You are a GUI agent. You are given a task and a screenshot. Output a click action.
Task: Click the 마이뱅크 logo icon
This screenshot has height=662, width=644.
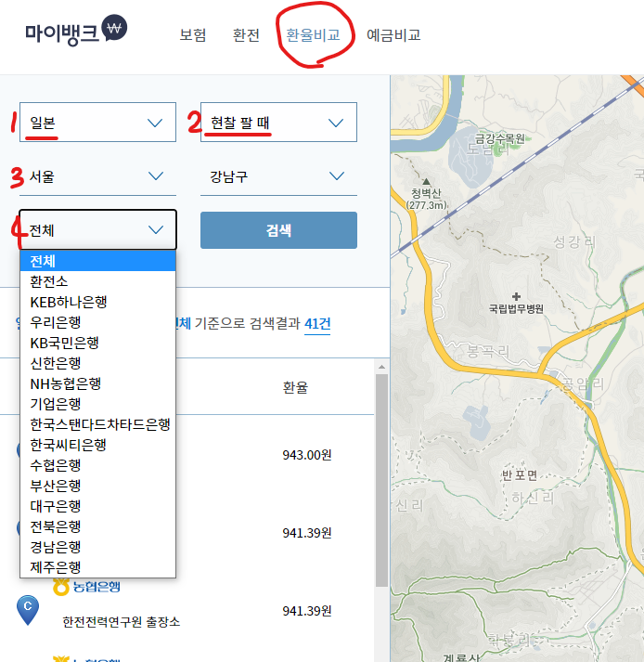point(76,30)
